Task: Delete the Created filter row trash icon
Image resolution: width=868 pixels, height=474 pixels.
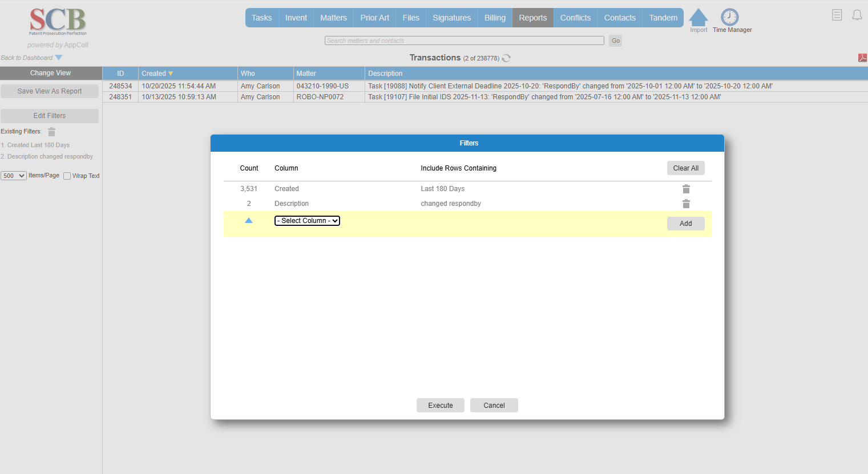Action: [686, 189]
